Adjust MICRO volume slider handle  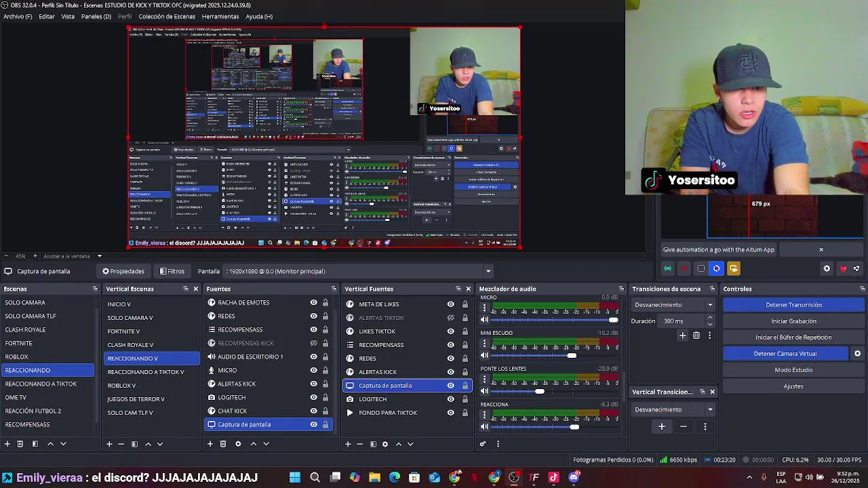(x=614, y=320)
